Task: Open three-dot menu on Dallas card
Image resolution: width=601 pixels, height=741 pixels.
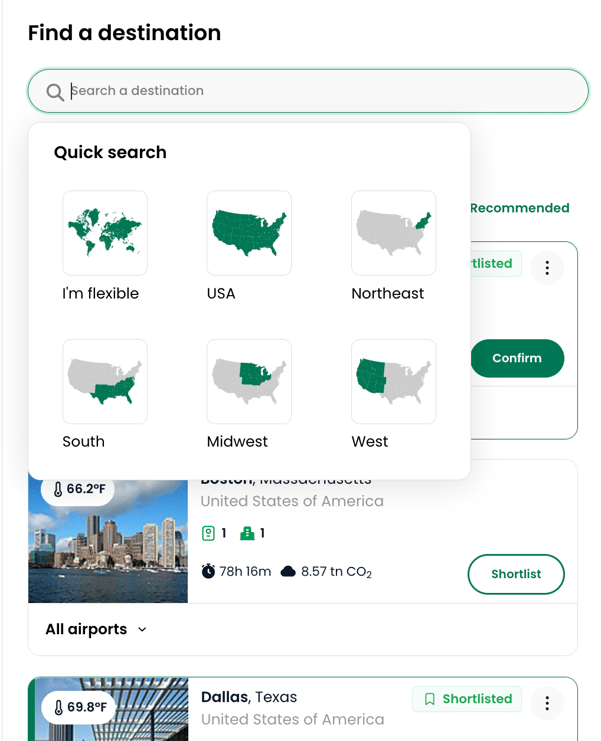Action: pos(547,703)
